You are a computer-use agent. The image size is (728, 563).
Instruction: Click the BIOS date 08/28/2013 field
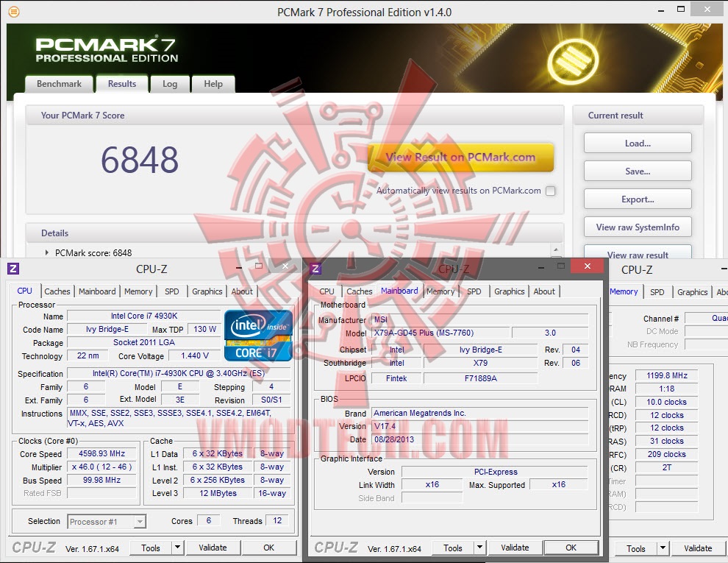480,439
